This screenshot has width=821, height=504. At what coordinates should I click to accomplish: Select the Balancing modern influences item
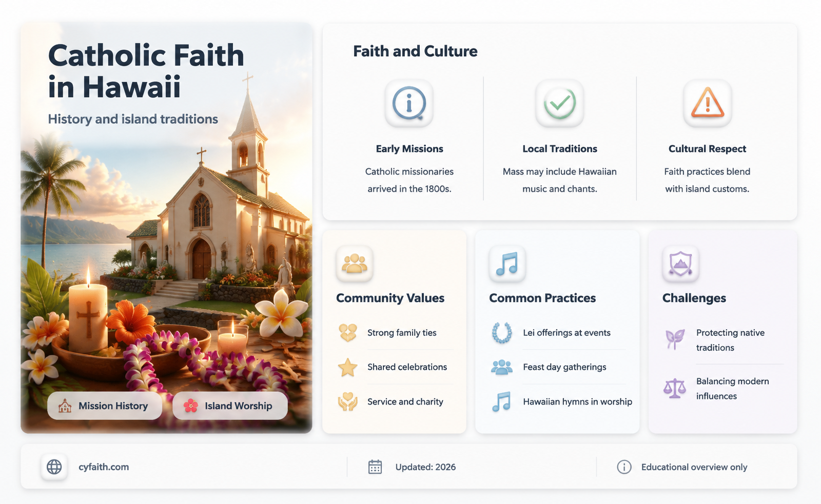tap(723, 389)
